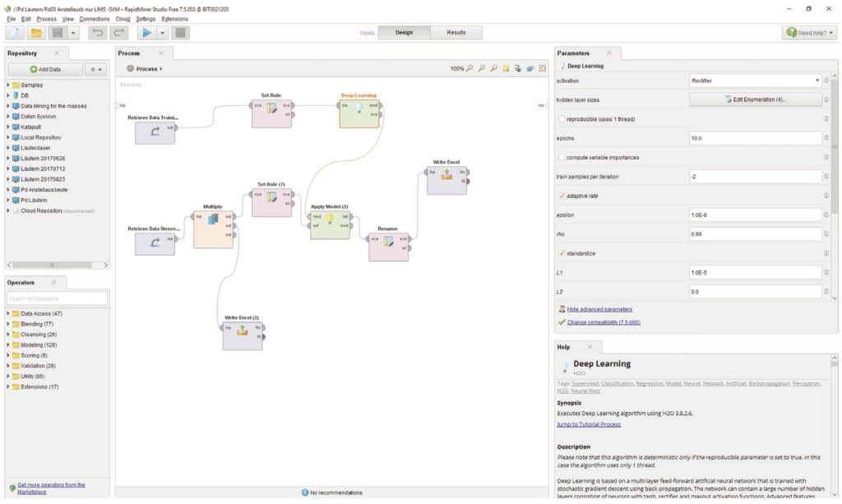This screenshot has height=504, width=842.
Task: Click the auto-arrange operators layers icon
Action: pyautogui.click(x=530, y=68)
